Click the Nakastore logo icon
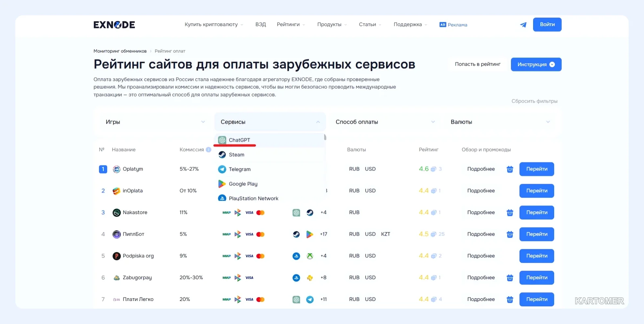This screenshot has height=324, width=644. point(117,212)
